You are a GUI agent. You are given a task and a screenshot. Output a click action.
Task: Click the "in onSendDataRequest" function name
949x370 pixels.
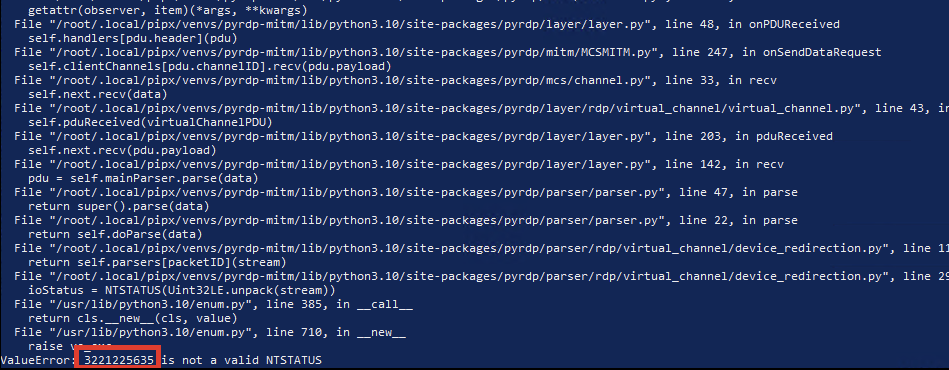pyautogui.click(x=812, y=53)
